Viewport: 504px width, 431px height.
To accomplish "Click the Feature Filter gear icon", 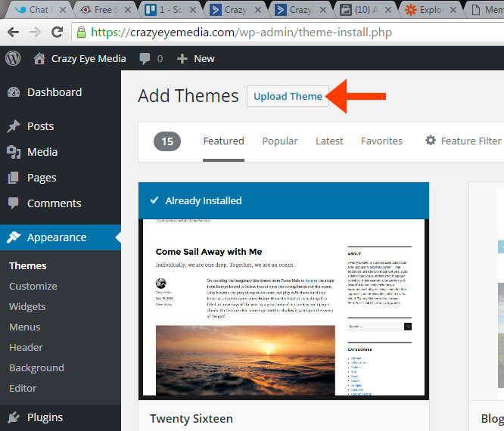I will pos(431,141).
